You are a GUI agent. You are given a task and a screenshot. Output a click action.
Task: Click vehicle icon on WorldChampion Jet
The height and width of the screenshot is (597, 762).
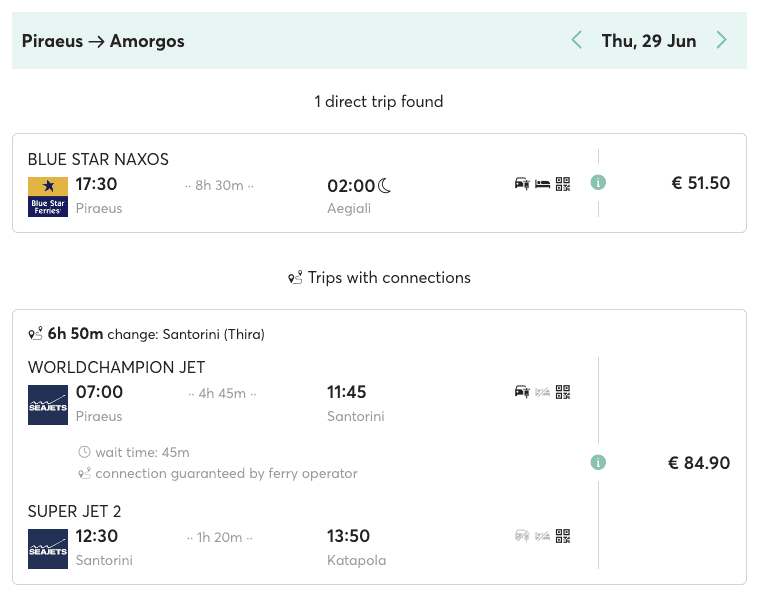(x=521, y=392)
